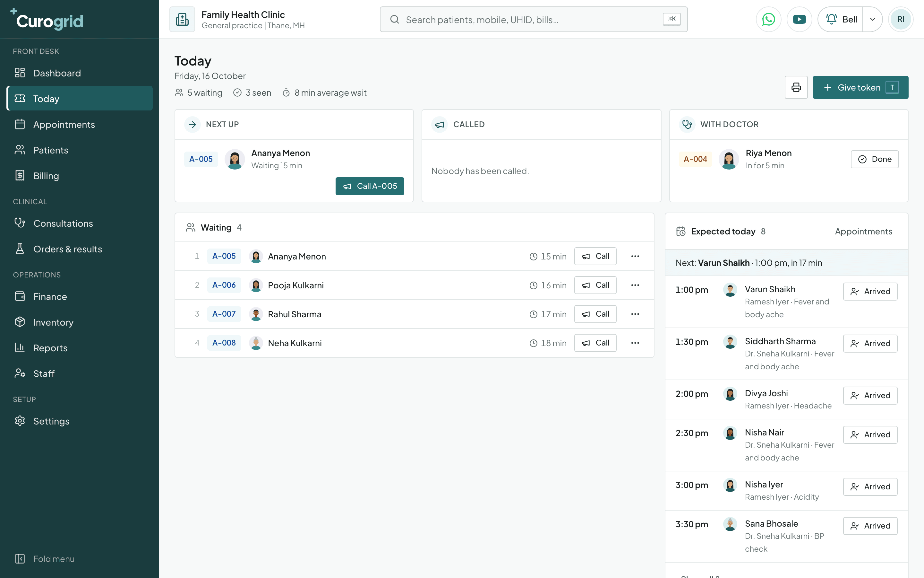Open more options for Ananya Menon row
This screenshot has width=924, height=578.
tap(635, 256)
